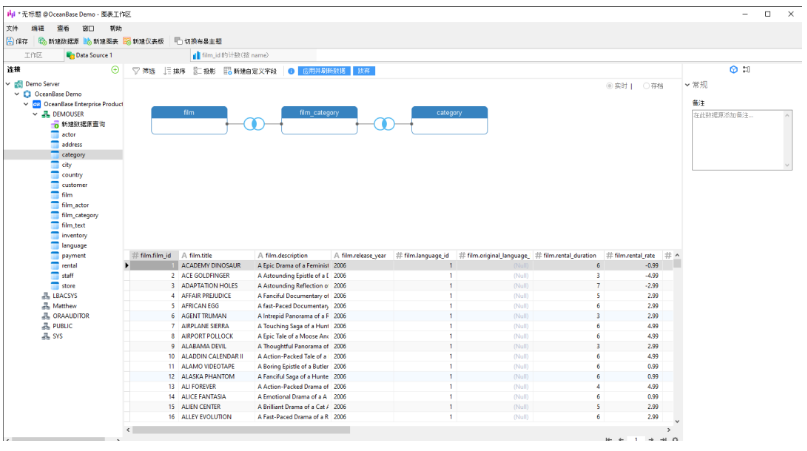Select the staff table in tree
Viewport: 807px width, 451px height.
point(67,275)
